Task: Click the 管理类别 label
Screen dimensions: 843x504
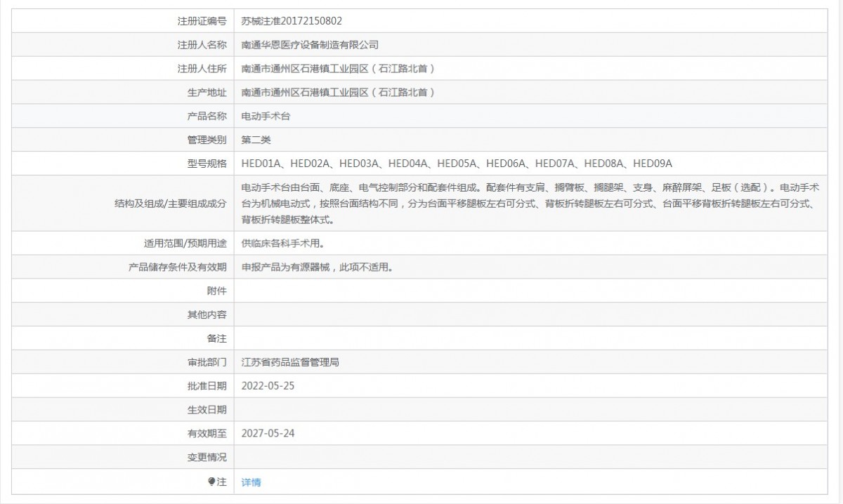Action: [x=207, y=140]
